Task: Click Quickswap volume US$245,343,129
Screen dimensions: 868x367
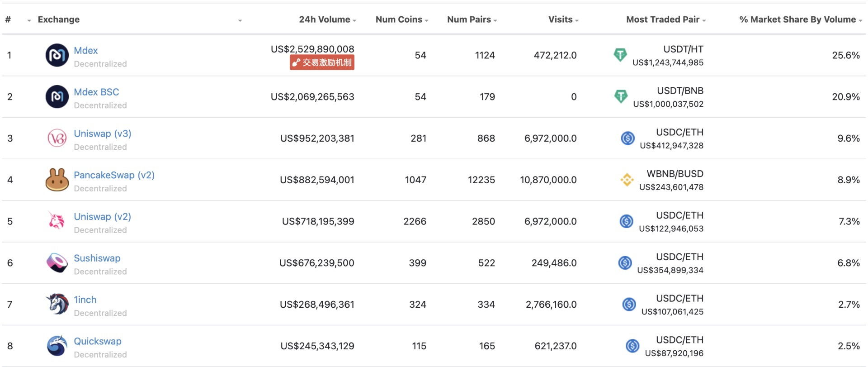Action: coord(317,346)
